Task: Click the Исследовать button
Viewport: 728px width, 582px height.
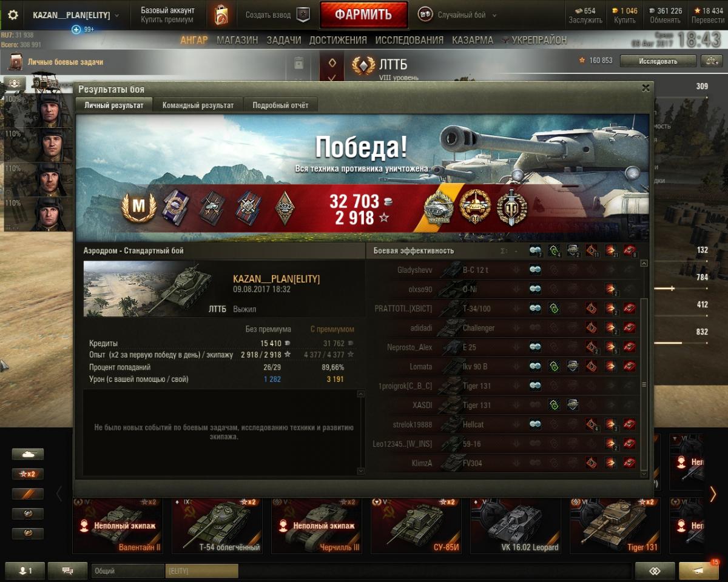Action: point(658,61)
